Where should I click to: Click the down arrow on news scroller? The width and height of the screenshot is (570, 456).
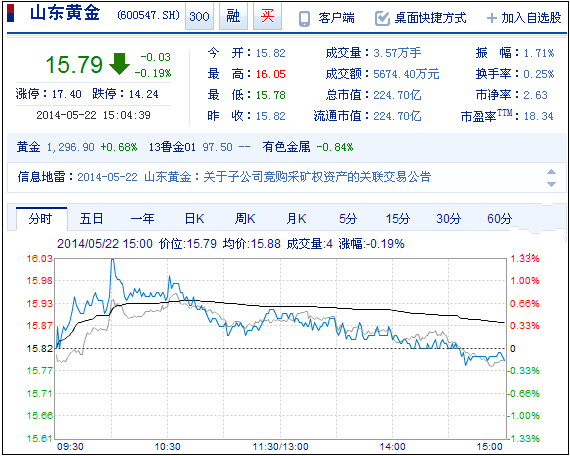point(551,184)
